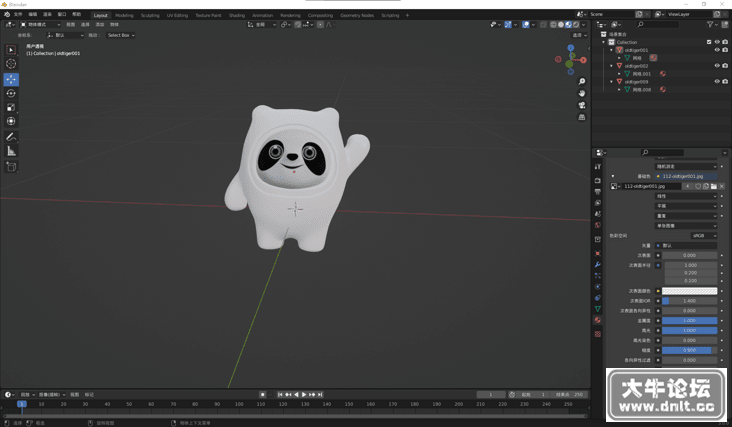Adjust the roughness slider showing 0.900
Screen dimensions: 732x427
click(x=690, y=350)
